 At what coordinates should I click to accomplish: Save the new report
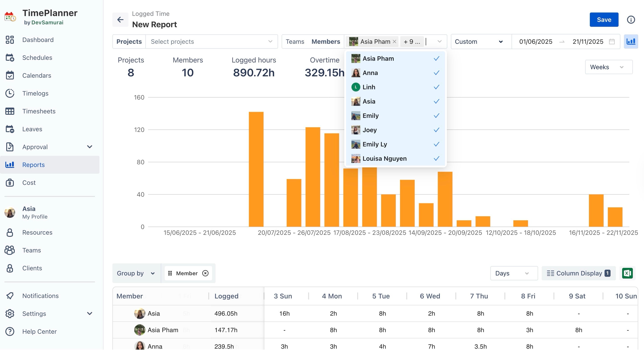(604, 19)
